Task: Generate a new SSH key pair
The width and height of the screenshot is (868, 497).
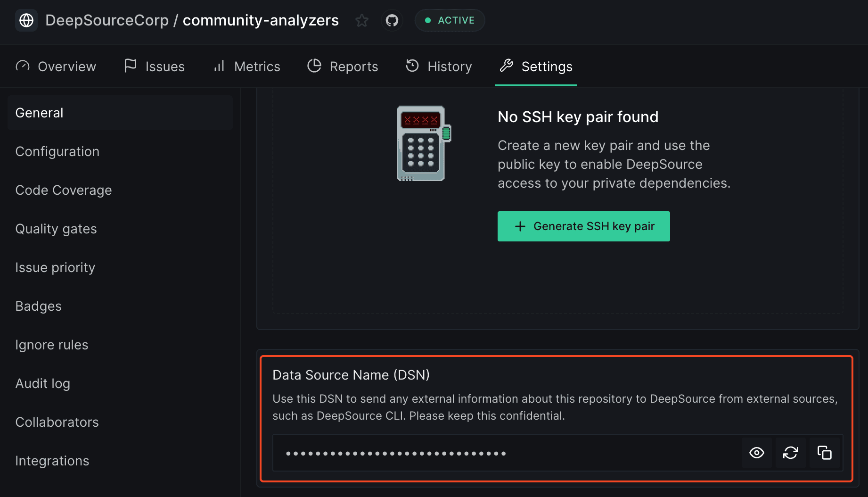Action: click(x=583, y=226)
